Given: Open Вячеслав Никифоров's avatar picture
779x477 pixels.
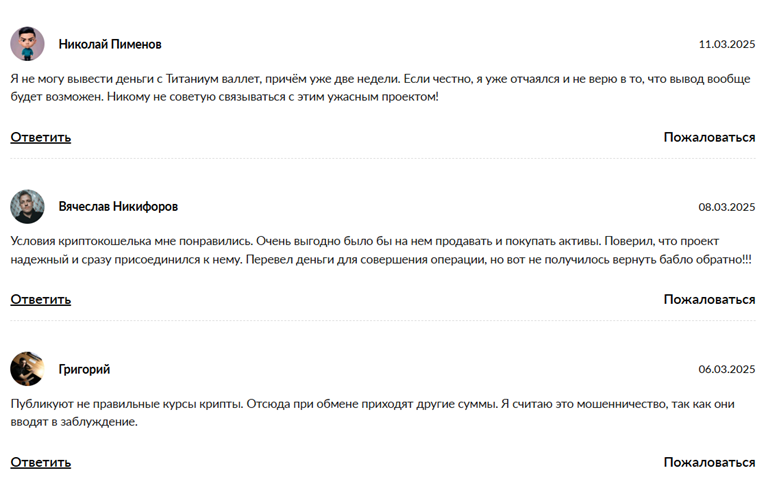Looking at the screenshot, I should [27, 206].
